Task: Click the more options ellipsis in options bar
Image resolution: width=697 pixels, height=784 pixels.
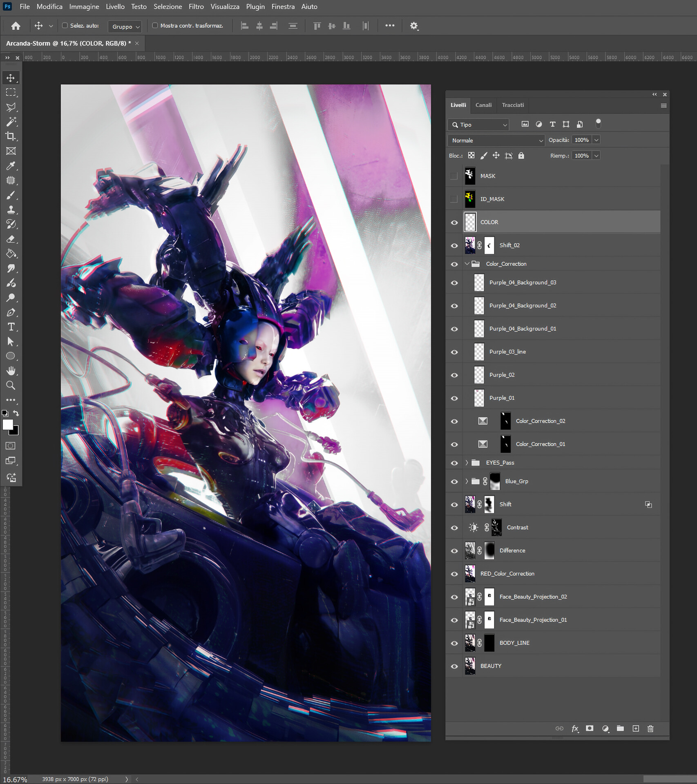Action: pos(390,25)
